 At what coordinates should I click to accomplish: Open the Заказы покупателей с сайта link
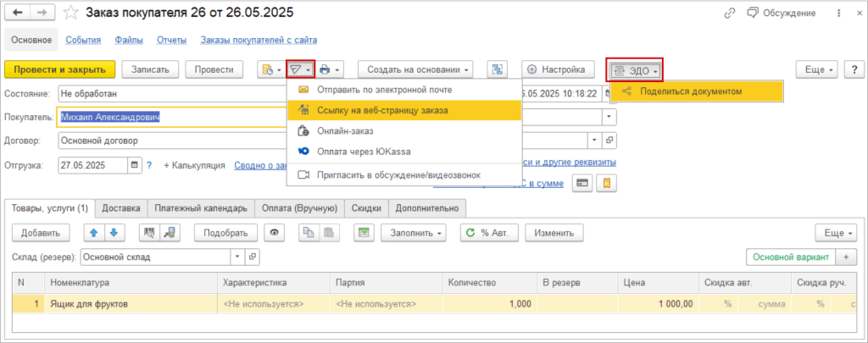(x=259, y=40)
